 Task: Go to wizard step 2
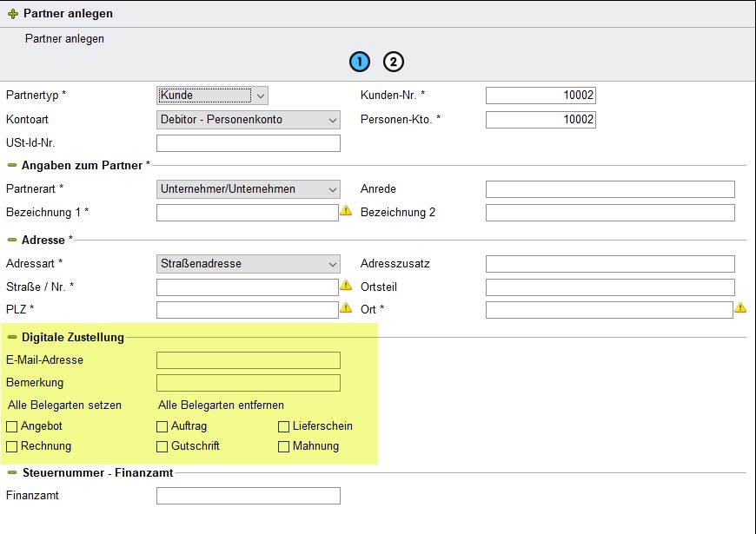(x=394, y=62)
